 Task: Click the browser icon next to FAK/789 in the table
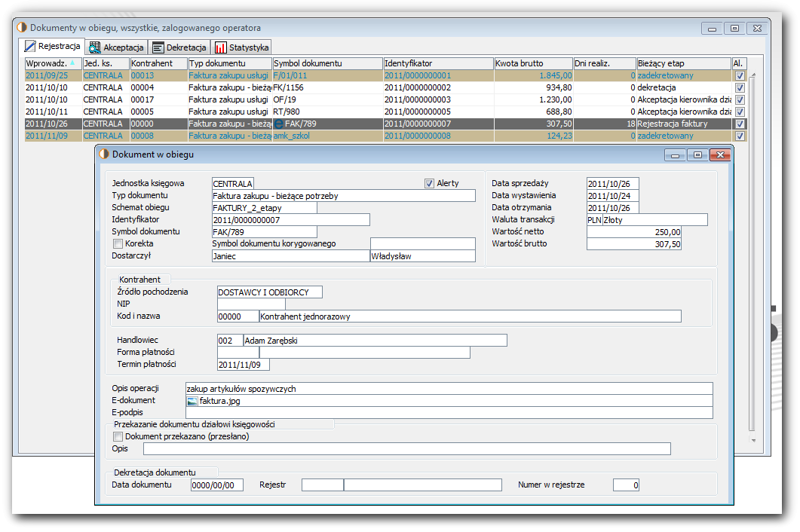coord(278,124)
